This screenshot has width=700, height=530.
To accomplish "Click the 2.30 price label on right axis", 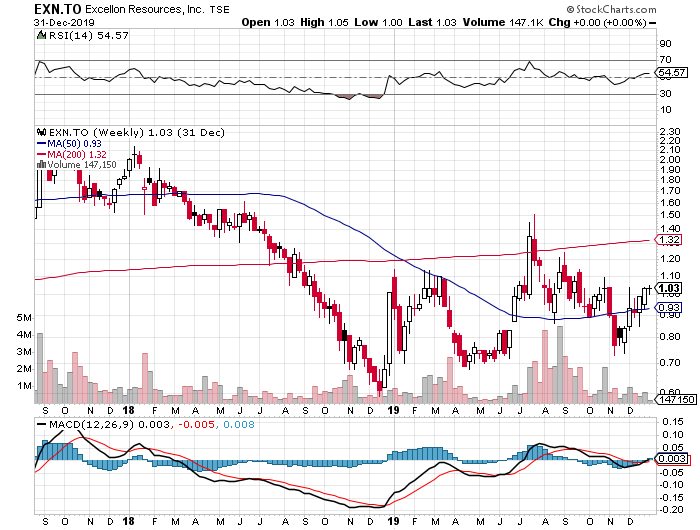I will coord(670,131).
